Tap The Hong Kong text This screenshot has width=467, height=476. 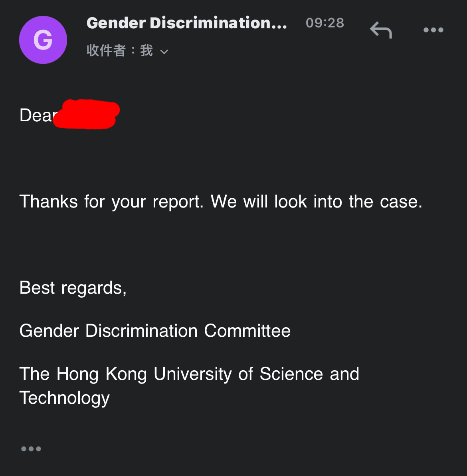tap(83, 374)
